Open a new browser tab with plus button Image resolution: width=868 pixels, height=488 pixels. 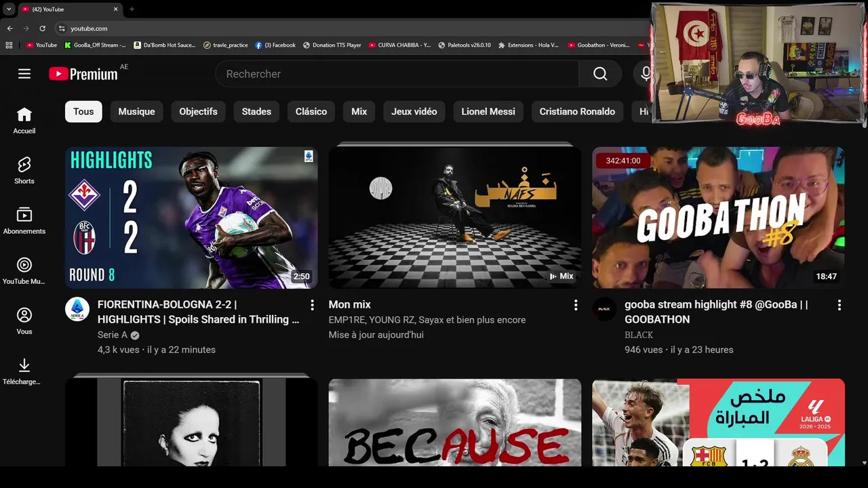point(132,9)
